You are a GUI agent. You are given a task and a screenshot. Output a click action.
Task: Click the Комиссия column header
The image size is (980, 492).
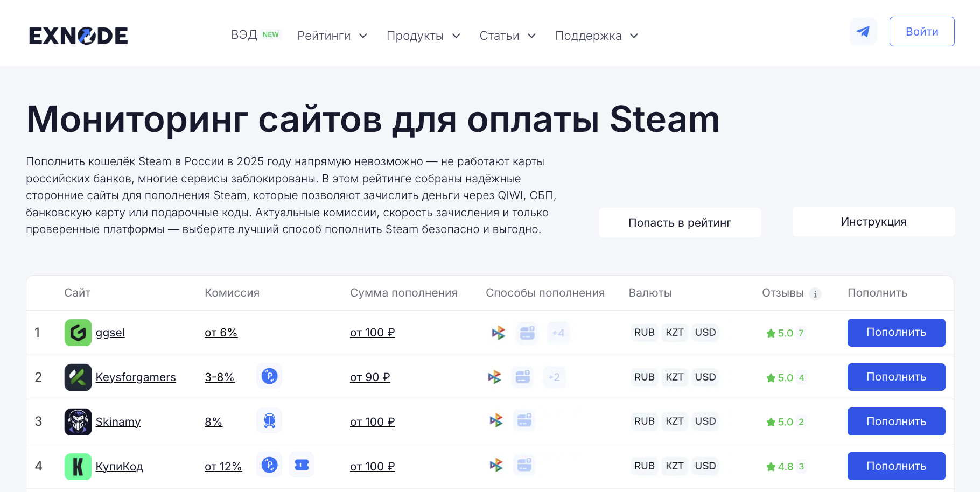tap(232, 293)
